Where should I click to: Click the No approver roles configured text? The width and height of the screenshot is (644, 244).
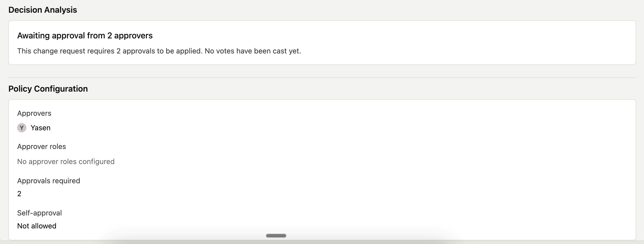pyautogui.click(x=66, y=161)
